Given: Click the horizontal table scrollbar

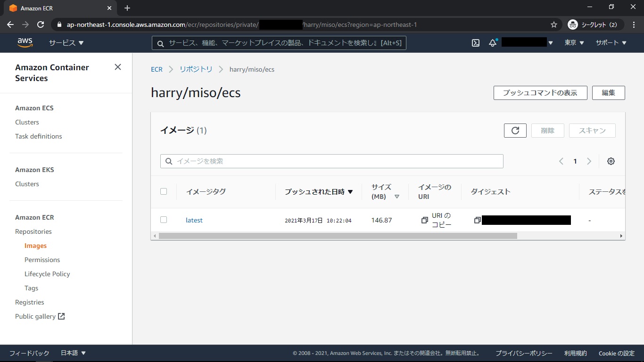Looking at the screenshot, I should click(x=338, y=236).
